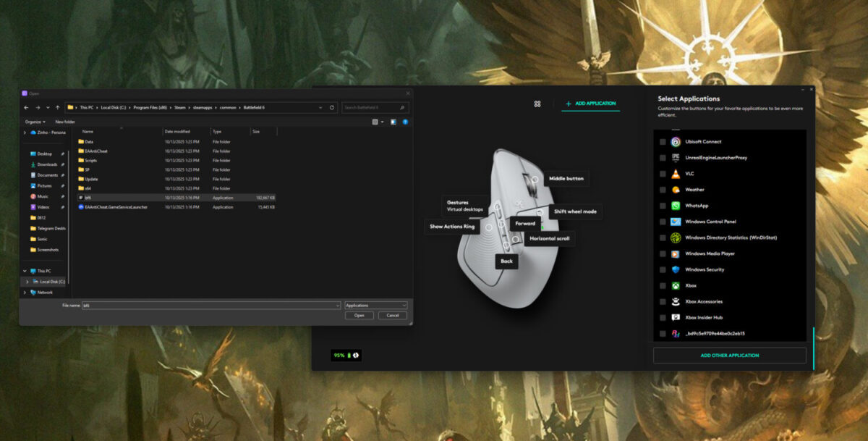This screenshot has height=441, width=868.
Task: Click the Open button in file dialog
Action: tap(359, 316)
